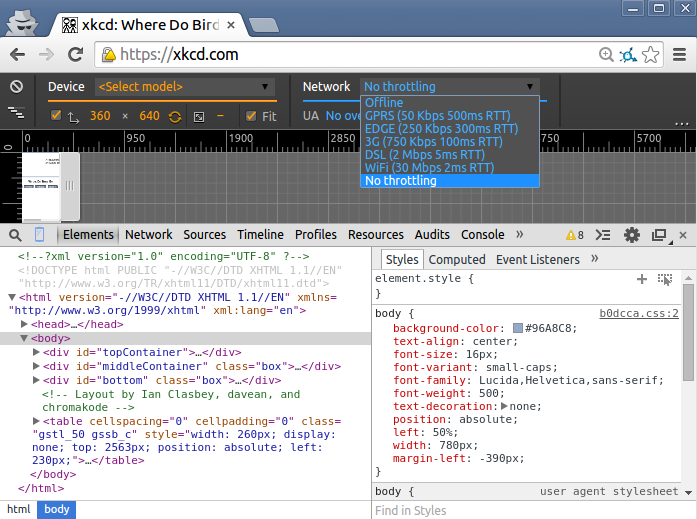Select the Offline throttling option
This screenshot has width=697, height=519.
coord(384,102)
